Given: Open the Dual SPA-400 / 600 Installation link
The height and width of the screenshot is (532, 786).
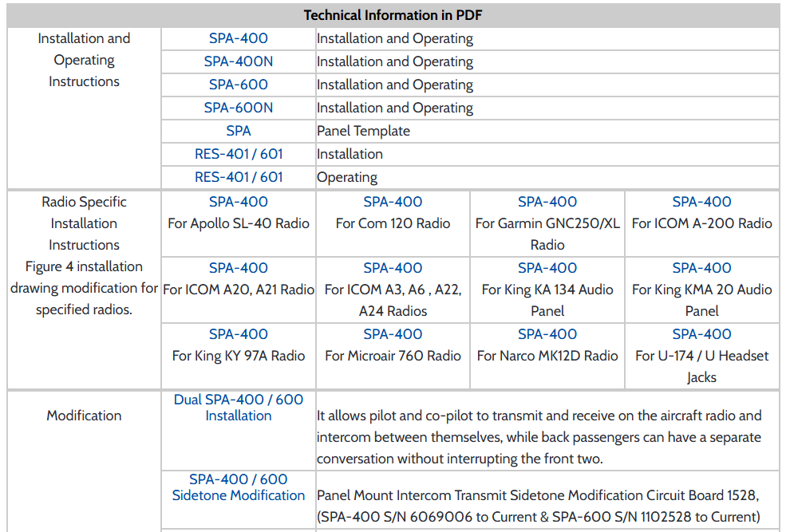Looking at the screenshot, I should (238, 408).
